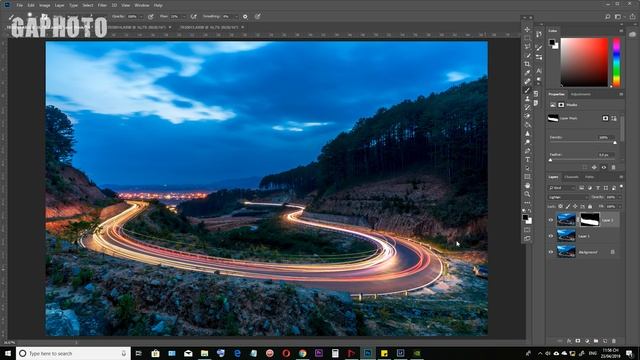
Task: Open the Window menu
Action: [142, 5]
